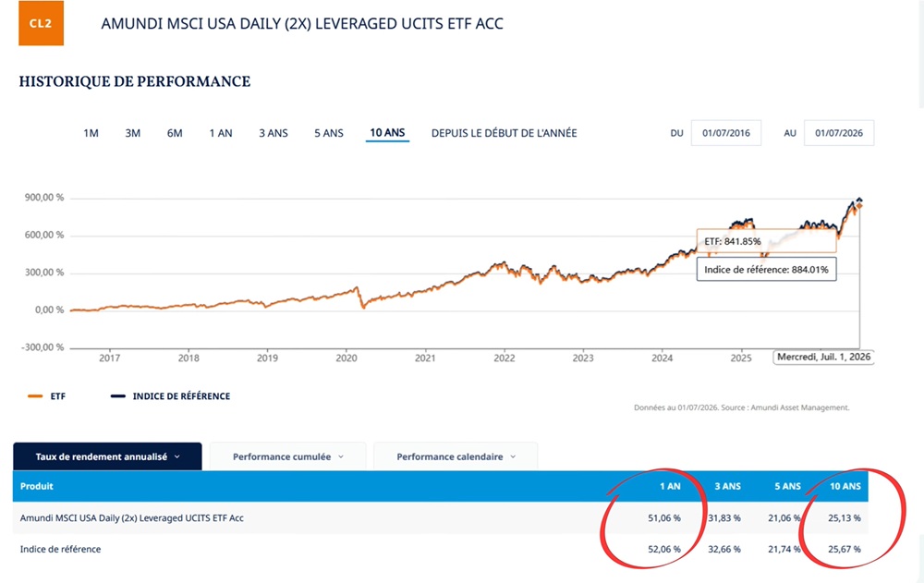Click the 25,13 % cell
The height and width of the screenshot is (583, 924).
click(845, 518)
